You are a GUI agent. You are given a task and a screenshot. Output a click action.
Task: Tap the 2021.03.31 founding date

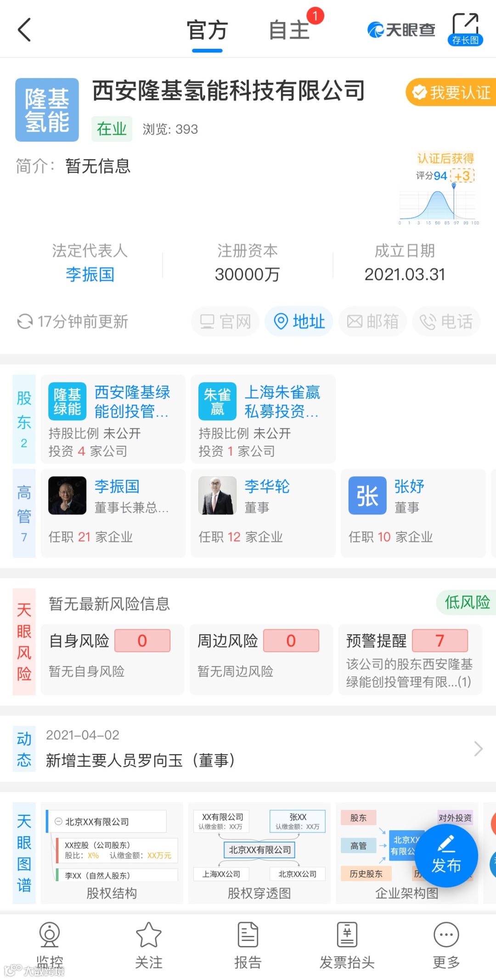(405, 274)
